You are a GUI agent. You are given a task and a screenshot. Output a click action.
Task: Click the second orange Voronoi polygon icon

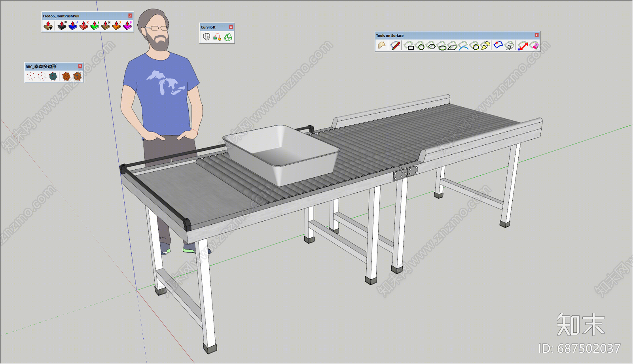click(77, 76)
